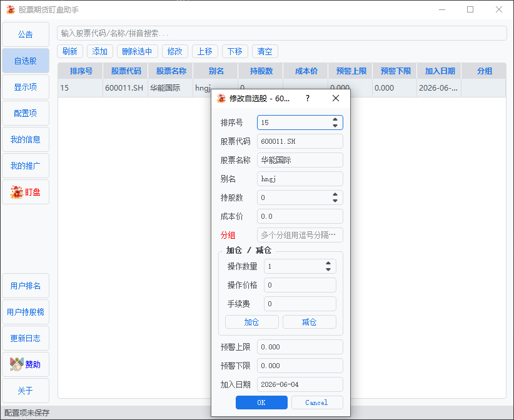This screenshot has height=420, width=514.
Task: Open the 赞助 sponsor sidebar button
Action: pos(26,364)
